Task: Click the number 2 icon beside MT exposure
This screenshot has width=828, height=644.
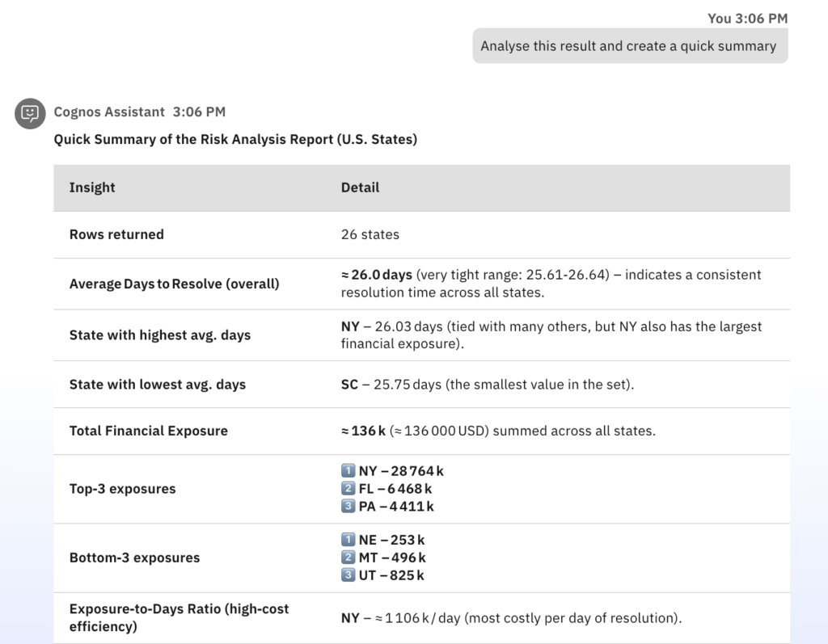Action: (348, 557)
